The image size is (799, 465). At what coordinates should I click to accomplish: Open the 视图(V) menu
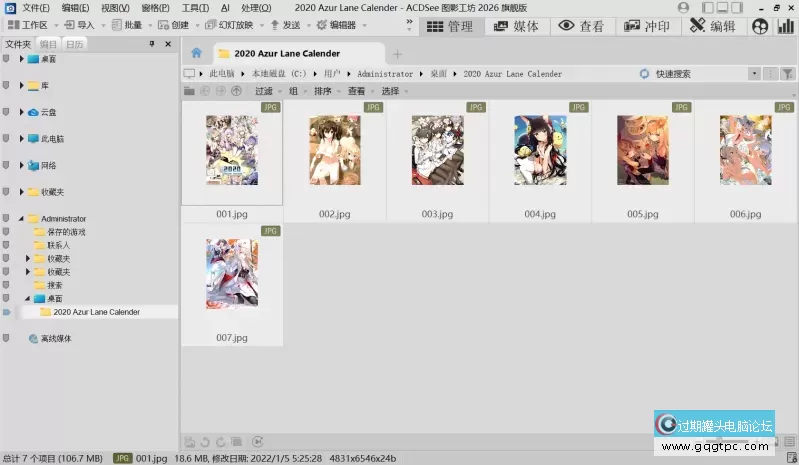[x=115, y=8]
